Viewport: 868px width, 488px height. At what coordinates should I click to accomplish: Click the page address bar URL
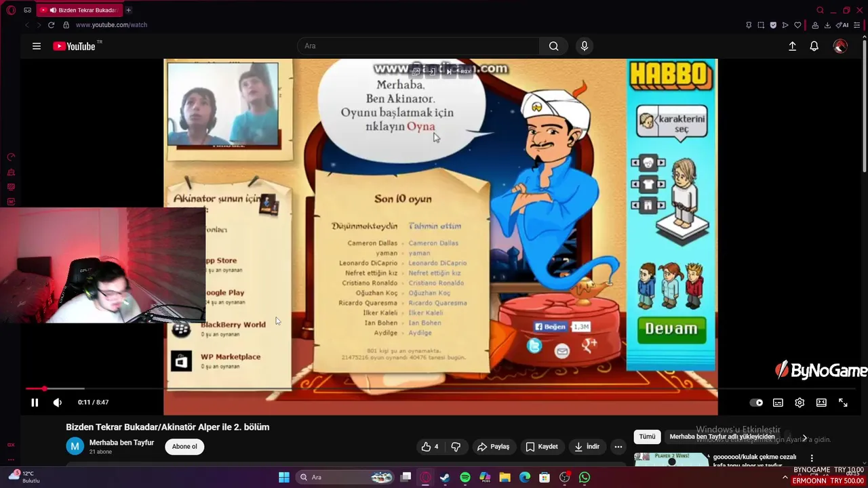pyautogui.click(x=111, y=25)
